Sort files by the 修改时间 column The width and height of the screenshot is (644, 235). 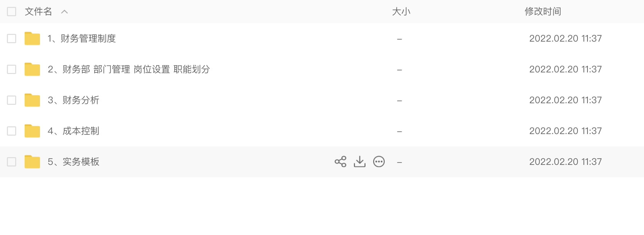coord(543,12)
